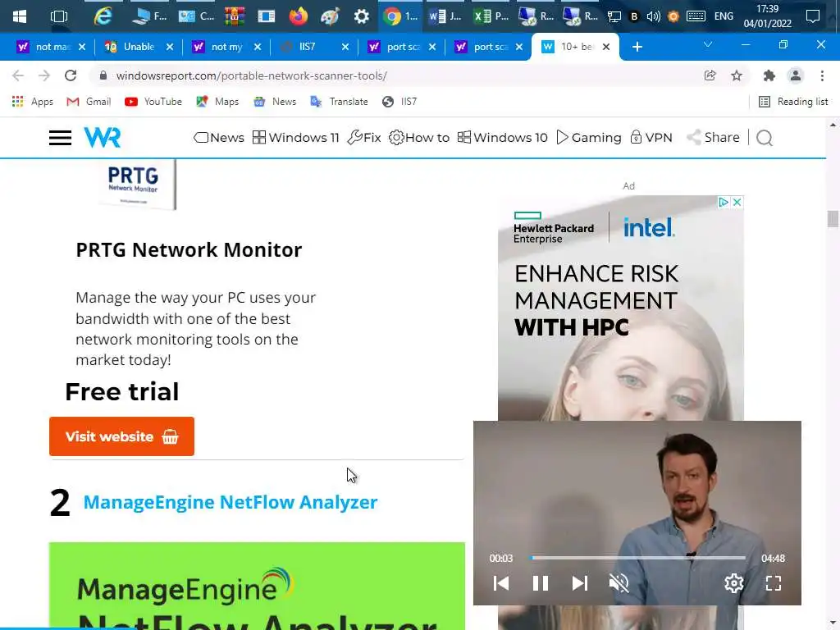This screenshot has height=630, width=840.
Task: Click the share page icon in address bar
Action: click(x=710, y=75)
